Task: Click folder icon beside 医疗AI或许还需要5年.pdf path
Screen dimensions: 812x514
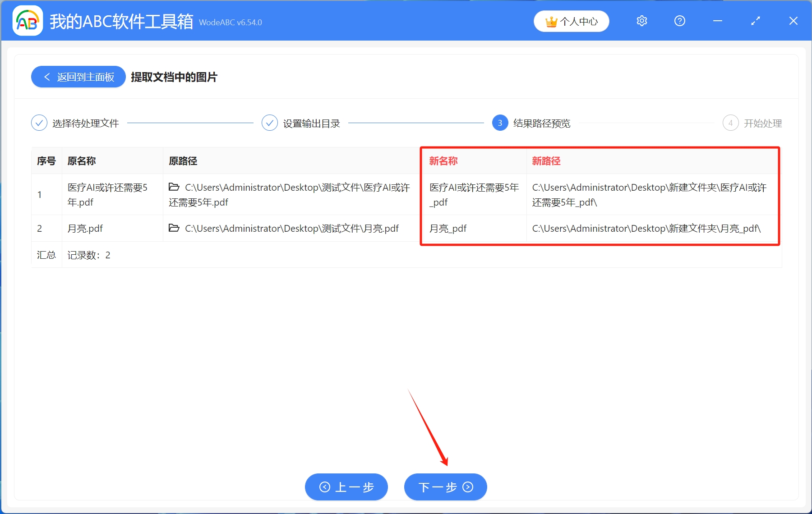Action: click(174, 187)
